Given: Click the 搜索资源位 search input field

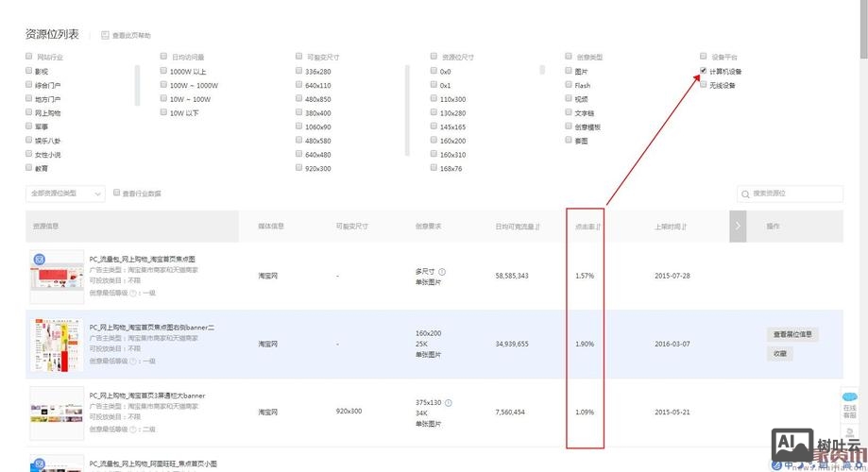Looking at the screenshot, I should 795,194.
